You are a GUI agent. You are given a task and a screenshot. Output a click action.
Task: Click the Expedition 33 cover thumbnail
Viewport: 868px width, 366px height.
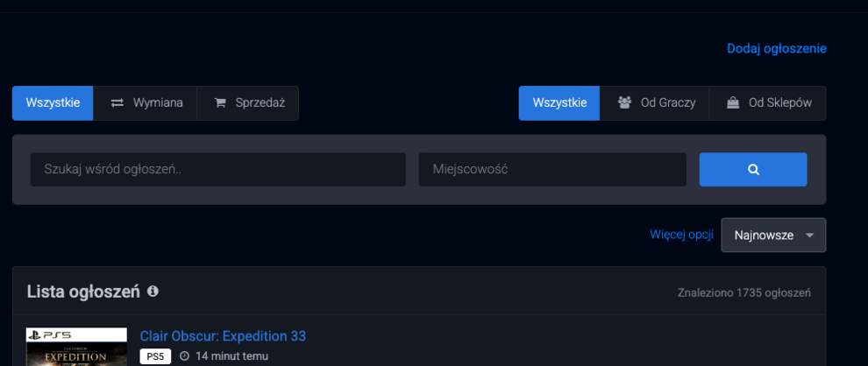(x=76, y=348)
